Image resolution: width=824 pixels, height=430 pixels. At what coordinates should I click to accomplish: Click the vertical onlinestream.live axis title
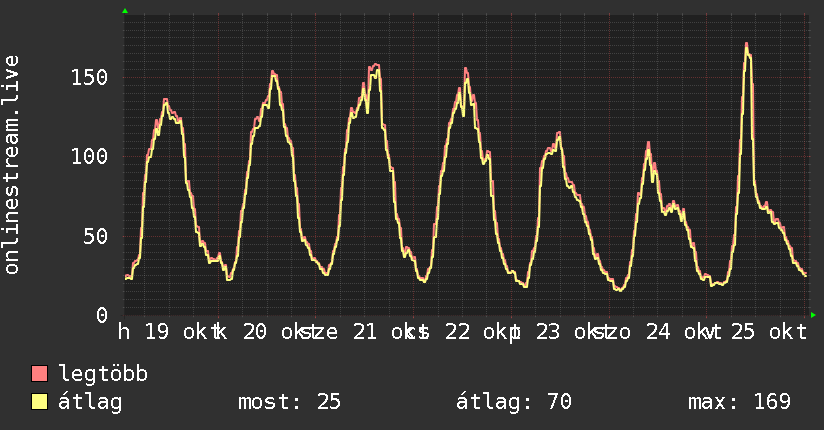click(11, 165)
